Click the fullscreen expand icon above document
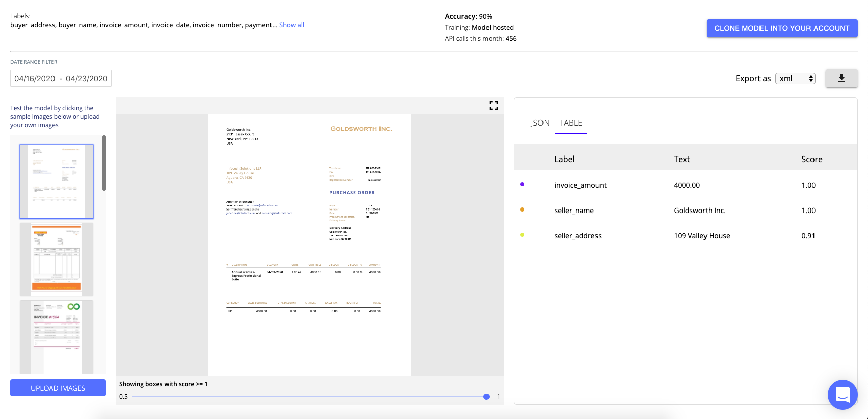Viewport: 868px width, 419px height. tap(493, 106)
